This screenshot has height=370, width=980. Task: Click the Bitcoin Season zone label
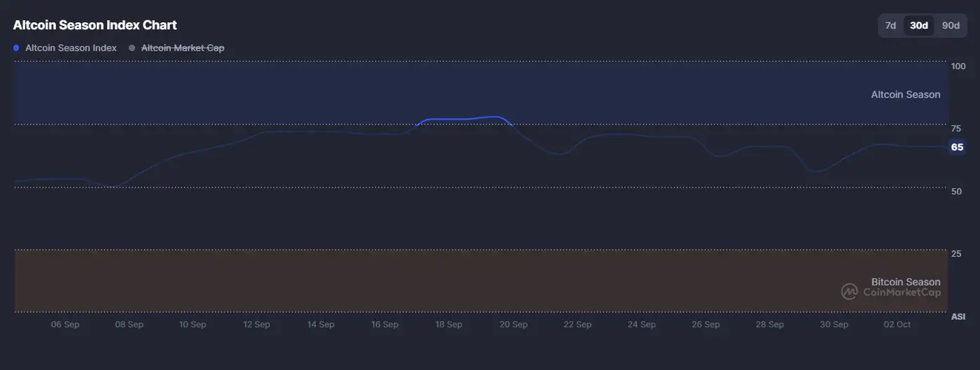pyautogui.click(x=905, y=282)
